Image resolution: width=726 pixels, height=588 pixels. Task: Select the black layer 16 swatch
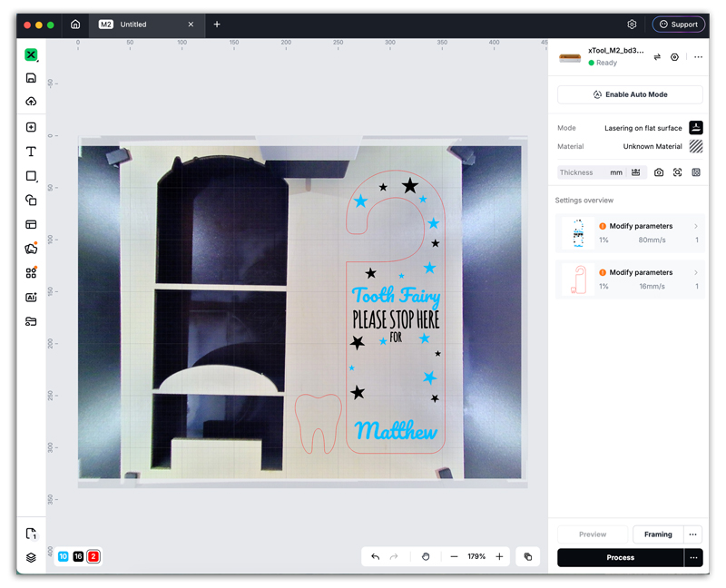78,556
